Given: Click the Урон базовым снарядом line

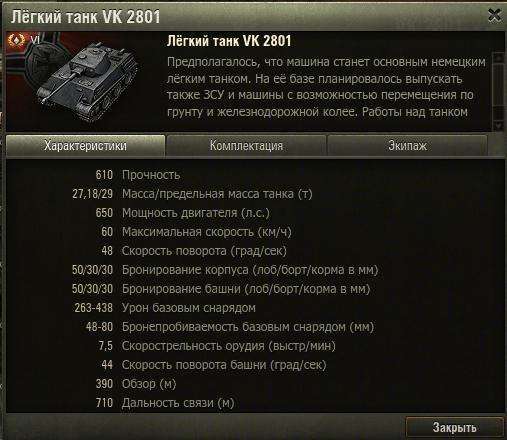Looking at the screenshot, I should point(165,308).
